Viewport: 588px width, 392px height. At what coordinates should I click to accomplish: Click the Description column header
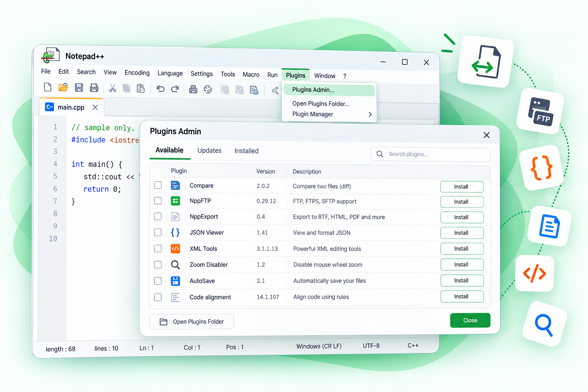click(x=307, y=172)
